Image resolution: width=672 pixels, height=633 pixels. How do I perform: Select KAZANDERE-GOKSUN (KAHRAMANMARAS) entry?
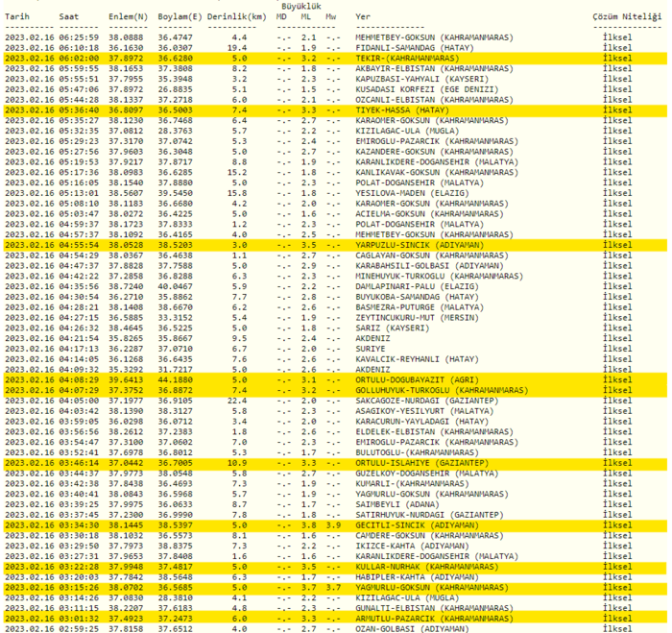[434, 152]
